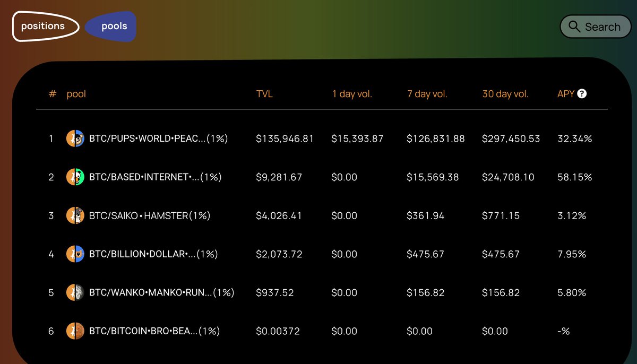
Task: Click 7 day volume $361.94
Action: (x=425, y=215)
